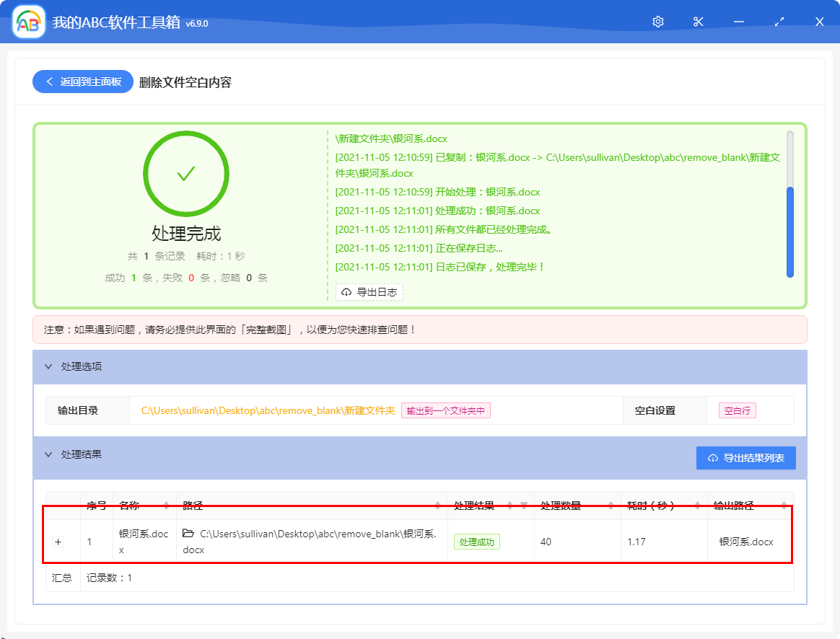Open settings via the gear icon
Viewport: 840px width, 639px height.
(657, 22)
